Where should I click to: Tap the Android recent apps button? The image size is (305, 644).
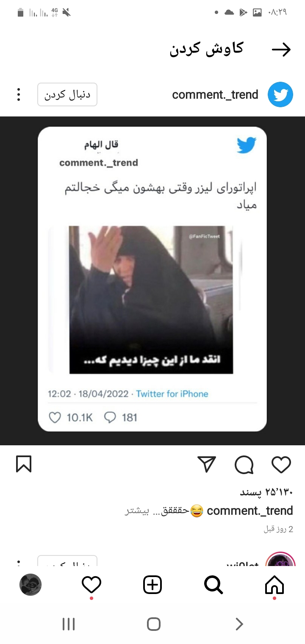point(69,624)
